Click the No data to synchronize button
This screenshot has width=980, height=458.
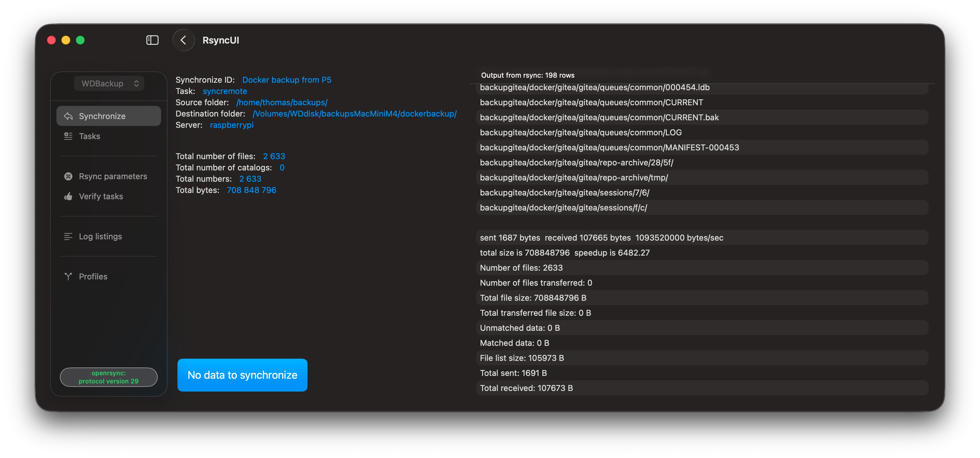pos(242,375)
